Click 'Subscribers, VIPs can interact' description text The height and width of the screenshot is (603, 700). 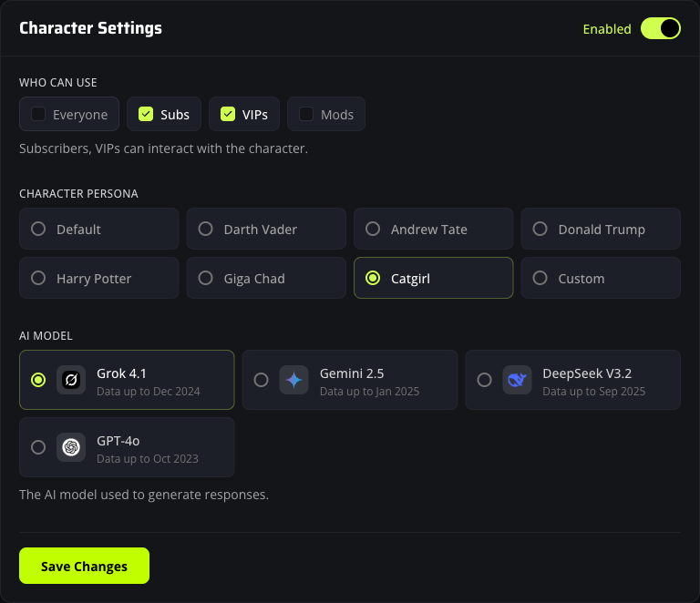[163, 148]
